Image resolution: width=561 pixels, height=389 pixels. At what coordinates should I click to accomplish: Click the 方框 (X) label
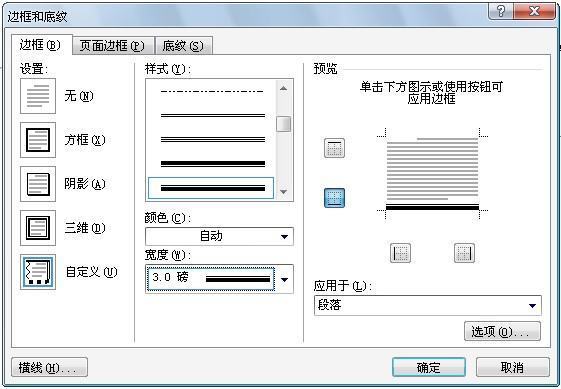click(x=85, y=140)
